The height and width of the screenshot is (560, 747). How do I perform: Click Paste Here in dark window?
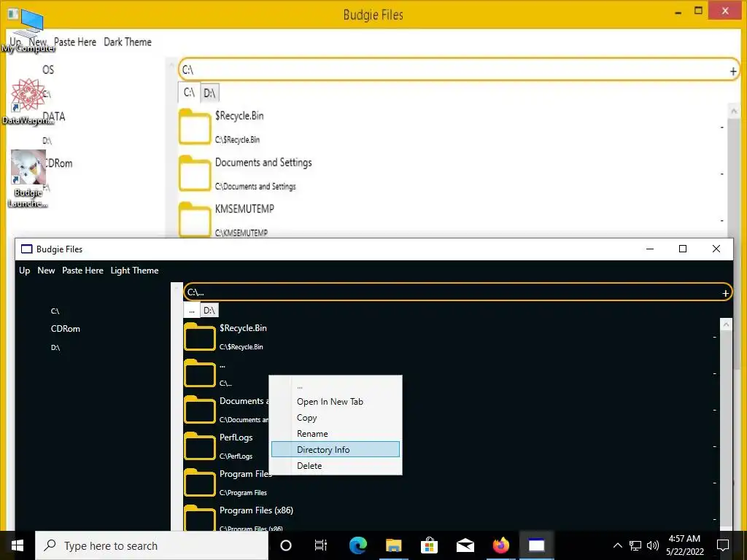coord(83,271)
